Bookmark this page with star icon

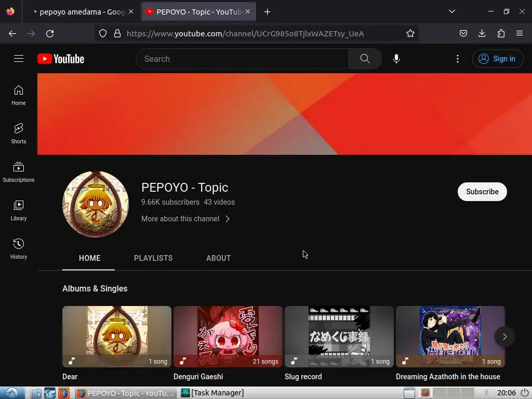(410, 33)
